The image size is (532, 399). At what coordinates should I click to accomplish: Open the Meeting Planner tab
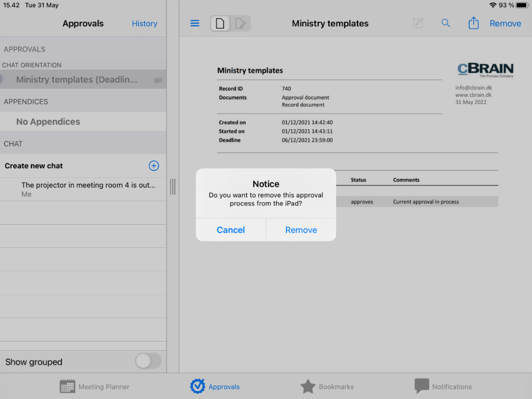(95, 386)
